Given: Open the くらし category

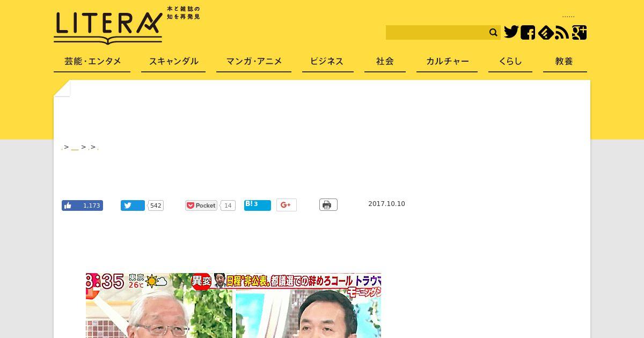Looking at the screenshot, I should tap(510, 62).
